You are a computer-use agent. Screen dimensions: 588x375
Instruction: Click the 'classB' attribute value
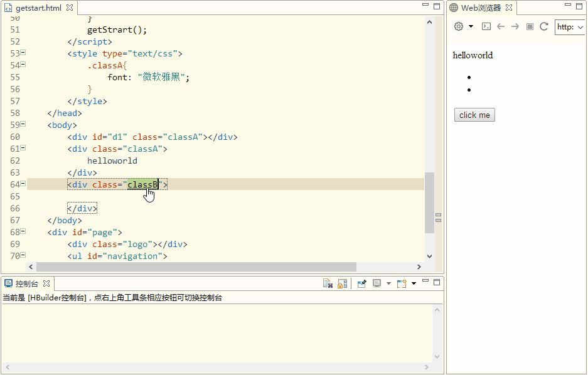pyautogui.click(x=142, y=184)
